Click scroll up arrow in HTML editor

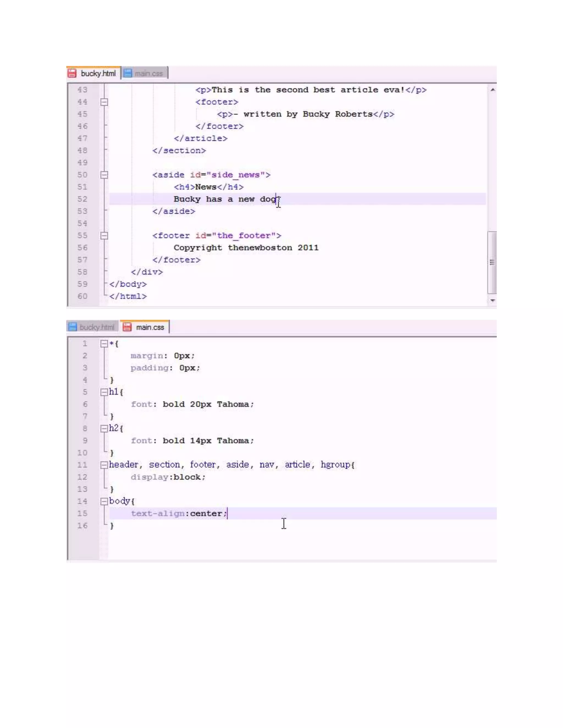[x=492, y=90]
